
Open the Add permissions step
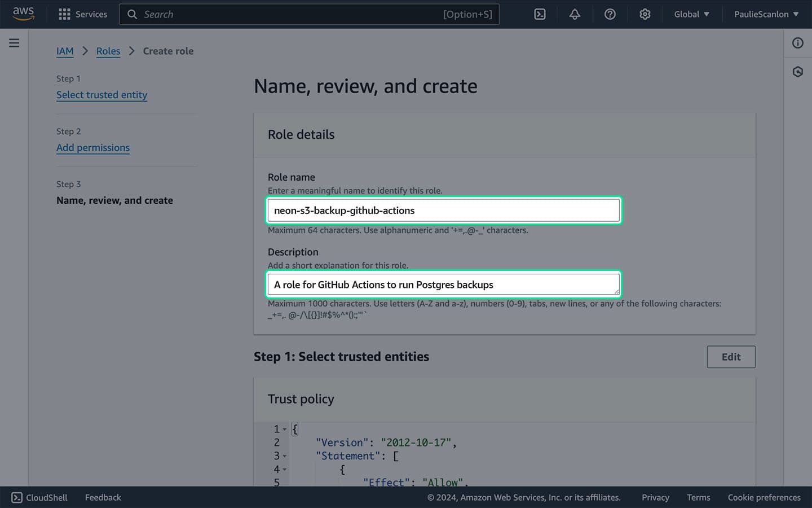(92, 147)
